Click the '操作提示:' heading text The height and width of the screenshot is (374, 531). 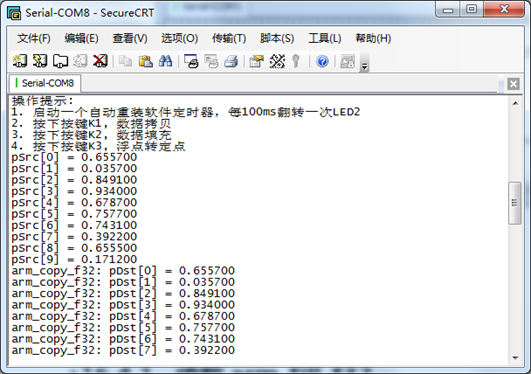[x=42, y=101]
